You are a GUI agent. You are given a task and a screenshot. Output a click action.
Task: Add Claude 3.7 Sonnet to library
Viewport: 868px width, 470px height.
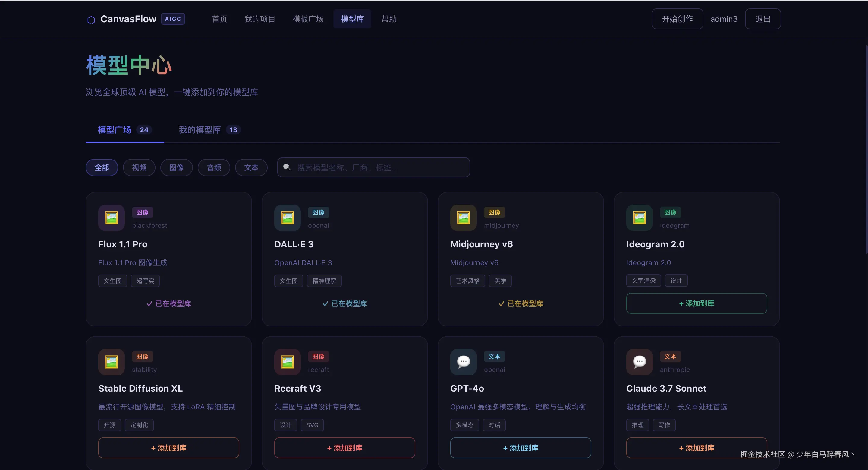[697, 448]
